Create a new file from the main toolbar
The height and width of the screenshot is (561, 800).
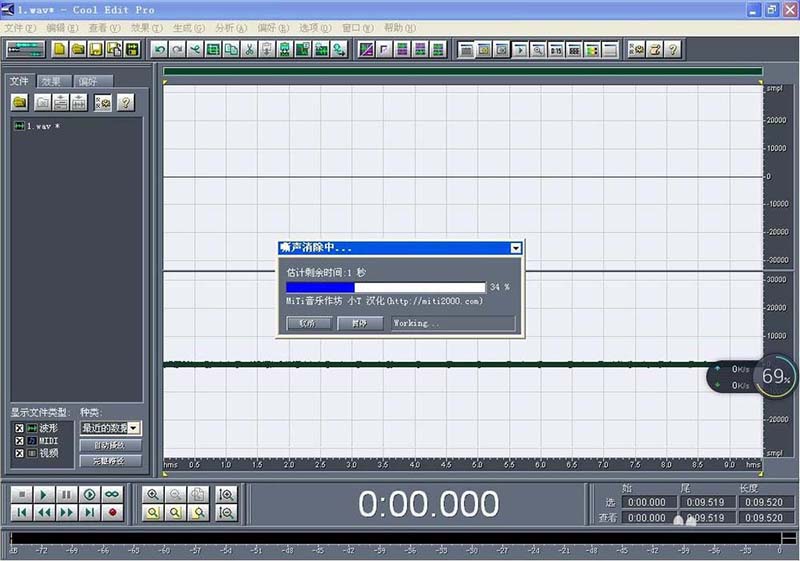[x=60, y=49]
